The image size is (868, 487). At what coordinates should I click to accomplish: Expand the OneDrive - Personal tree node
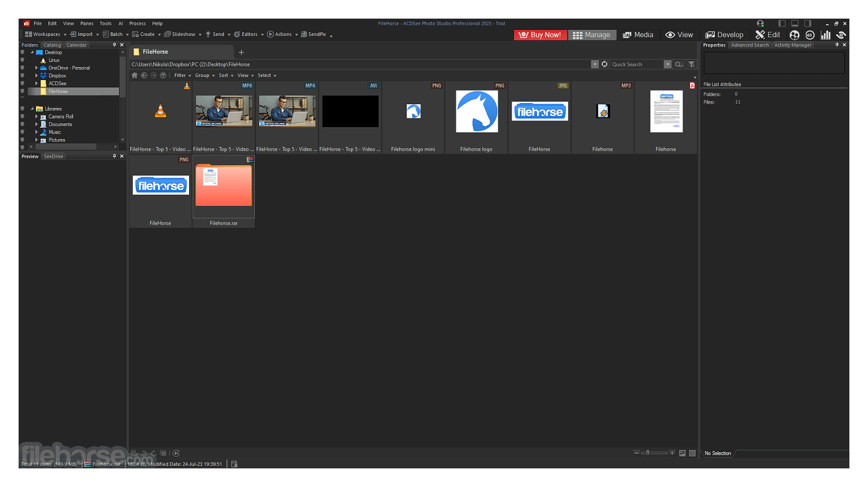[37, 68]
